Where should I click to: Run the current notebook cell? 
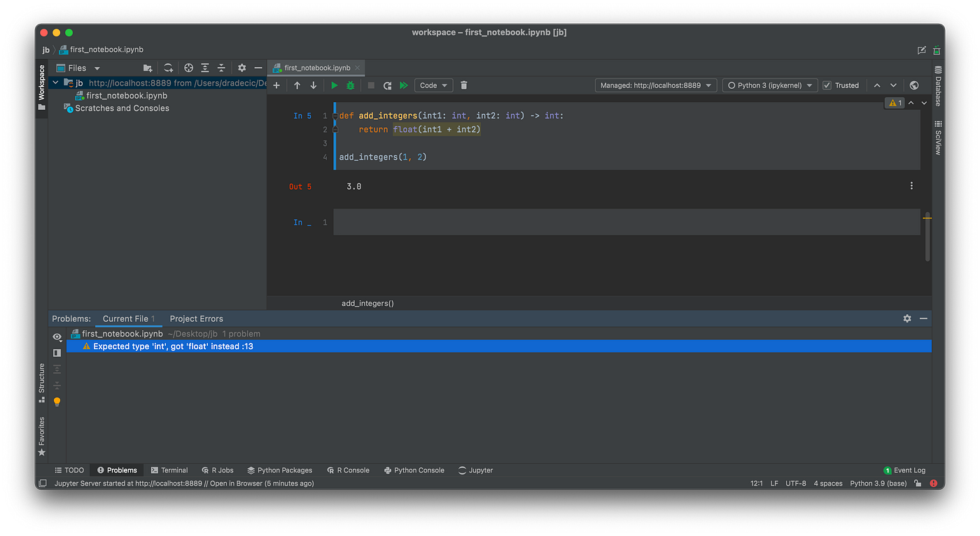(334, 85)
